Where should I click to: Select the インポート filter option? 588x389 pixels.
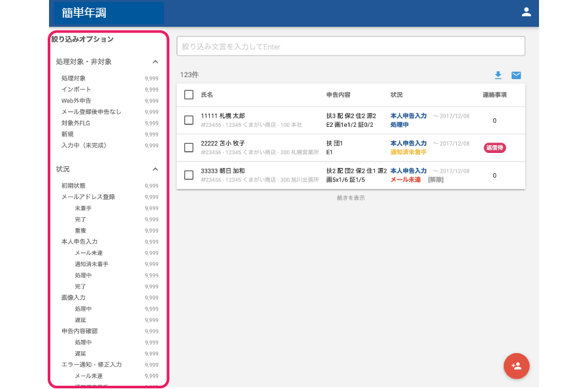(x=76, y=90)
